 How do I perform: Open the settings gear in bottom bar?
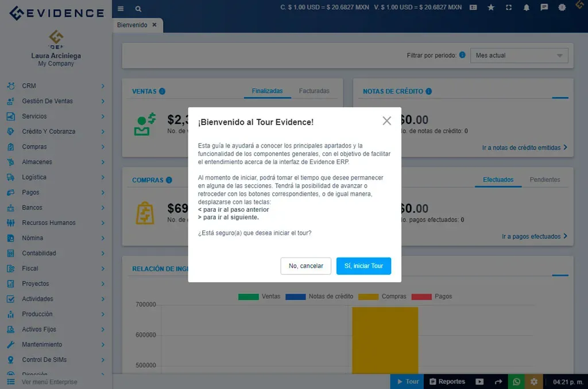point(534,382)
